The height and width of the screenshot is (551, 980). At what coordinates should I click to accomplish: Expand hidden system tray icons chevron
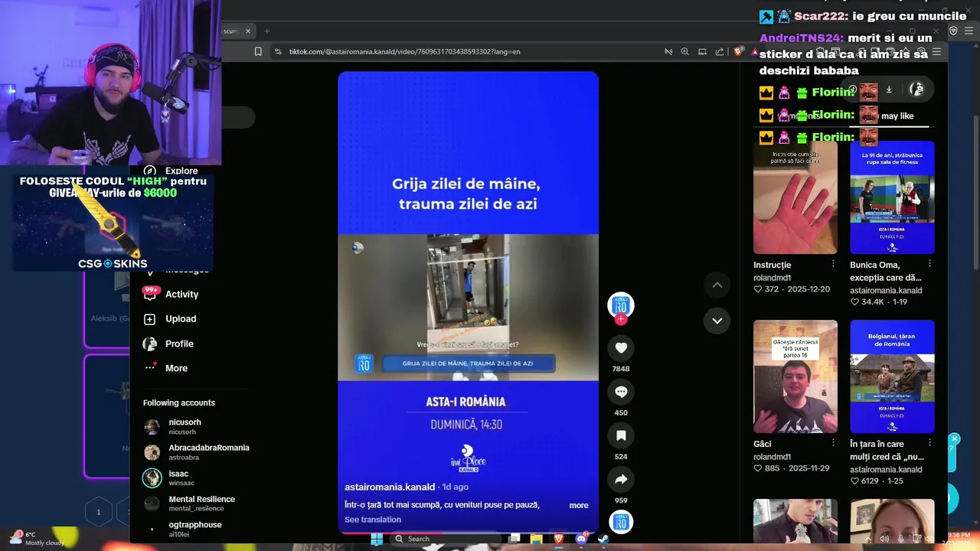pos(869,539)
